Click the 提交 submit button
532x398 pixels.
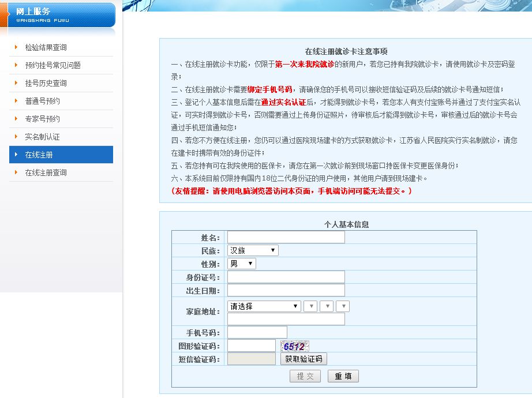(305, 376)
